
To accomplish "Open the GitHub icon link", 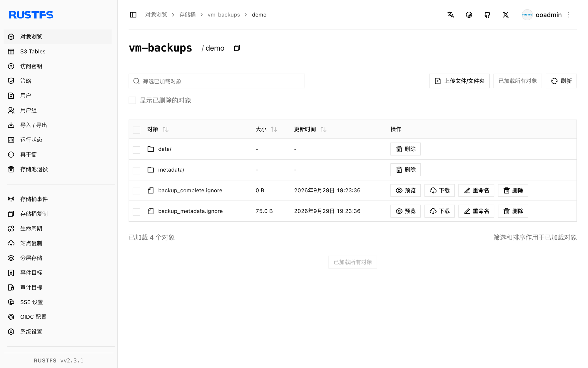I will click(x=487, y=15).
